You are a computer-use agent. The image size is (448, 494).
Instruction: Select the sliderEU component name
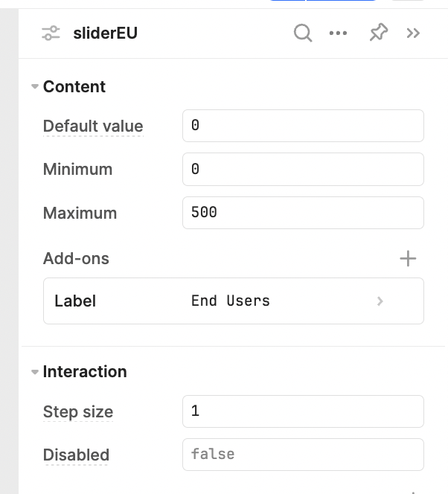105,33
